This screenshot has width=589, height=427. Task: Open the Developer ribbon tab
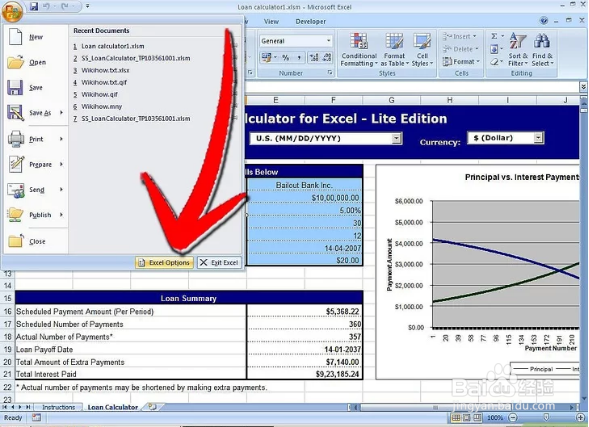(x=311, y=21)
